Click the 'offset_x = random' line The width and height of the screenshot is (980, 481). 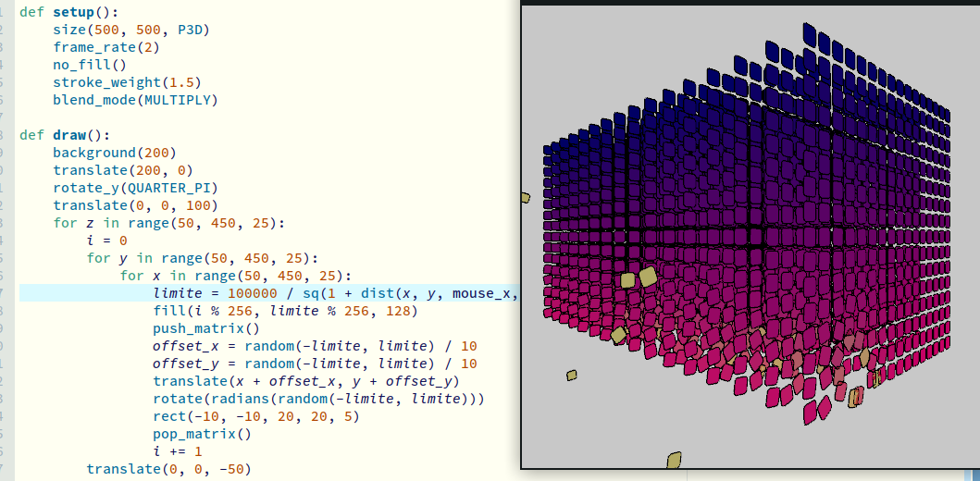click(x=315, y=346)
